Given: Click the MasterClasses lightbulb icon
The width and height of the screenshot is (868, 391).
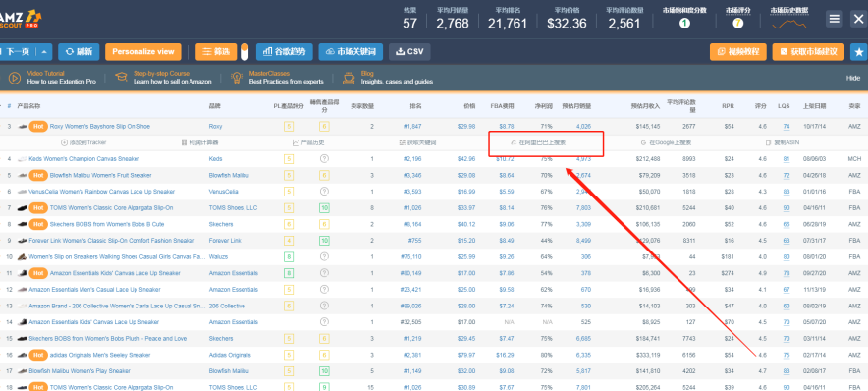Looking at the screenshot, I should pos(237,78).
